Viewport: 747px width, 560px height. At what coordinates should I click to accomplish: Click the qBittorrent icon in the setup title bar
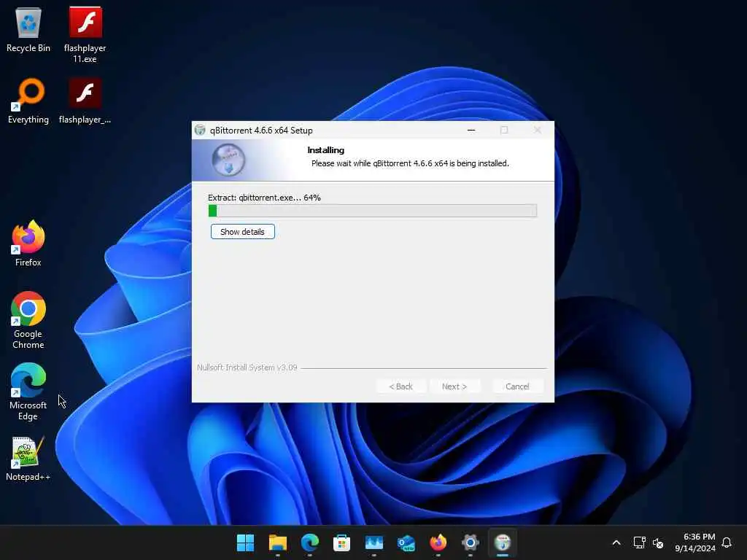click(200, 130)
